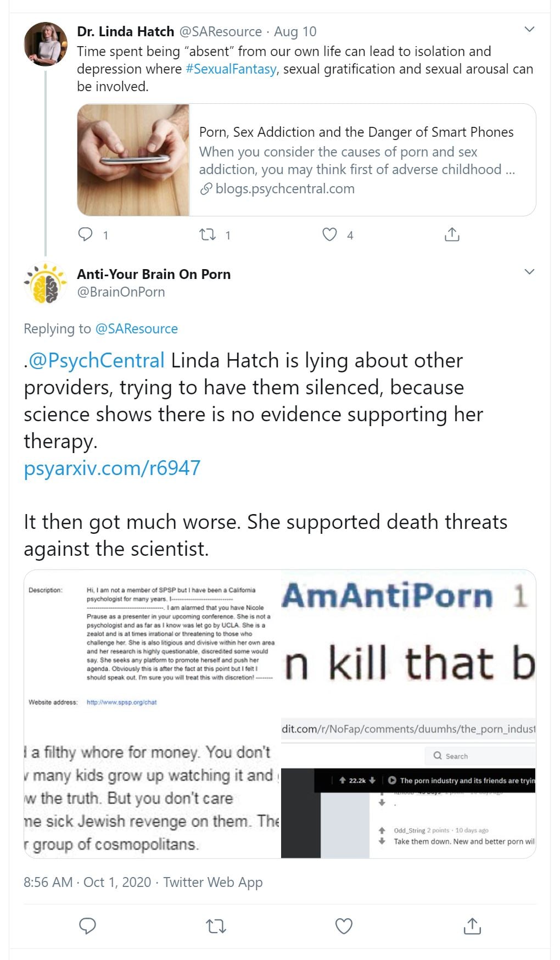Viewport: 560px width, 960px height.
Task: Click the @PsychCentral mention
Action: point(97,361)
